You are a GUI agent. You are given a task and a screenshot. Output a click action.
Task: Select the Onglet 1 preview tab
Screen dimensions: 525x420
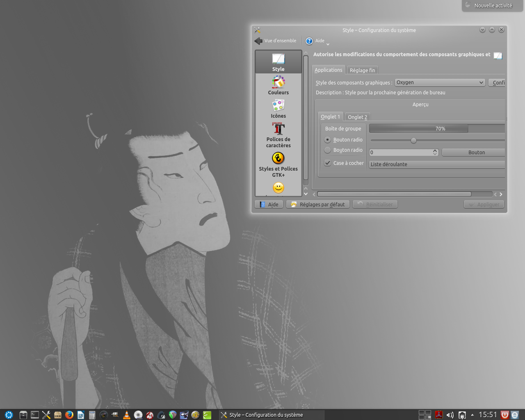click(330, 117)
